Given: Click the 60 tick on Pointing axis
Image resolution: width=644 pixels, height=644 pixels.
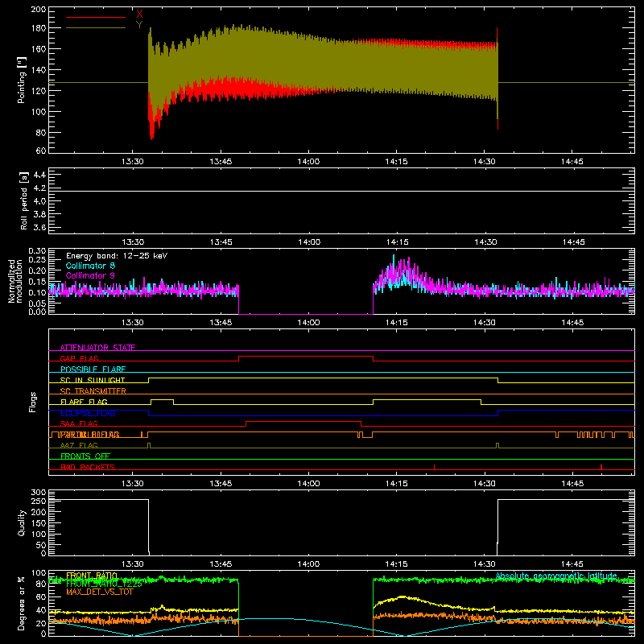Looking at the screenshot, I should coord(41,151).
